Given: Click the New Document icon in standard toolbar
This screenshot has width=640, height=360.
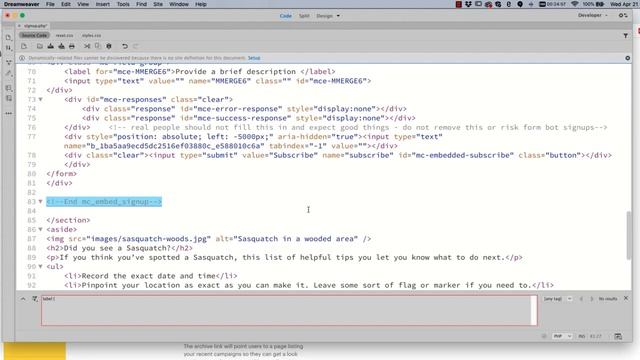Looking at the screenshot, I should pyautogui.click(x=24, y=46).
